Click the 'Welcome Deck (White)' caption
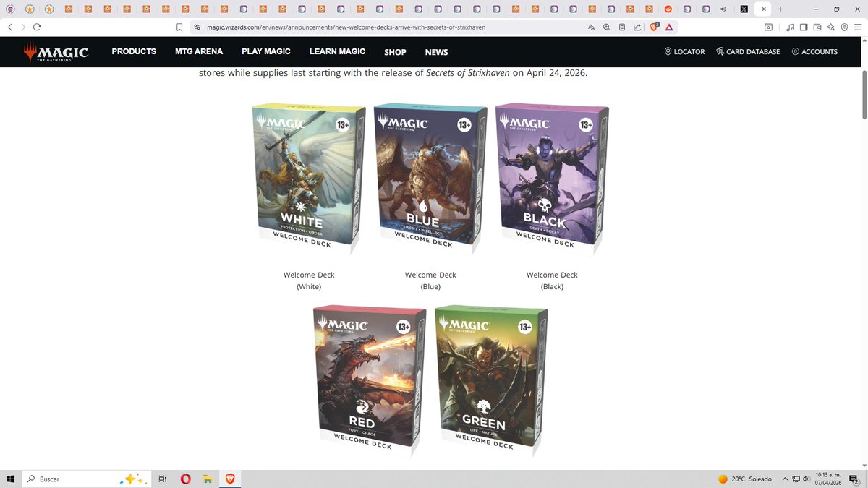This screenshot has height=488, width=868. click(x=309, y=281)
